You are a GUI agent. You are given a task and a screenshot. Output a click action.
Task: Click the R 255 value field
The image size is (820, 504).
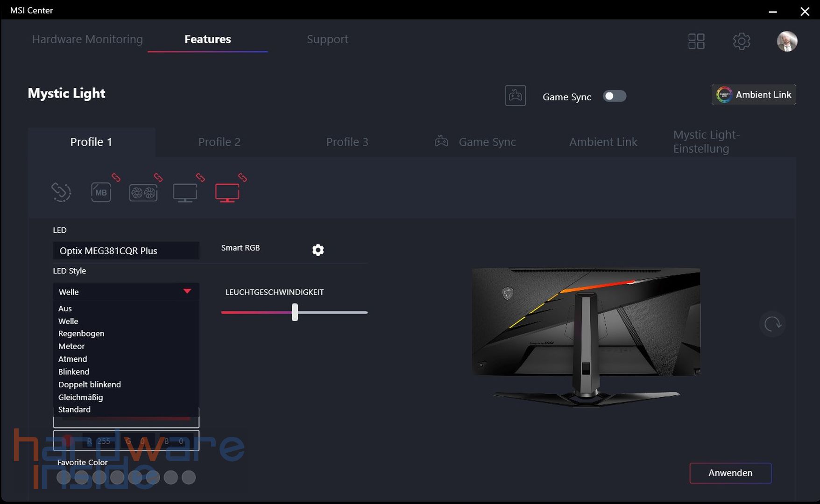[98, 441]
